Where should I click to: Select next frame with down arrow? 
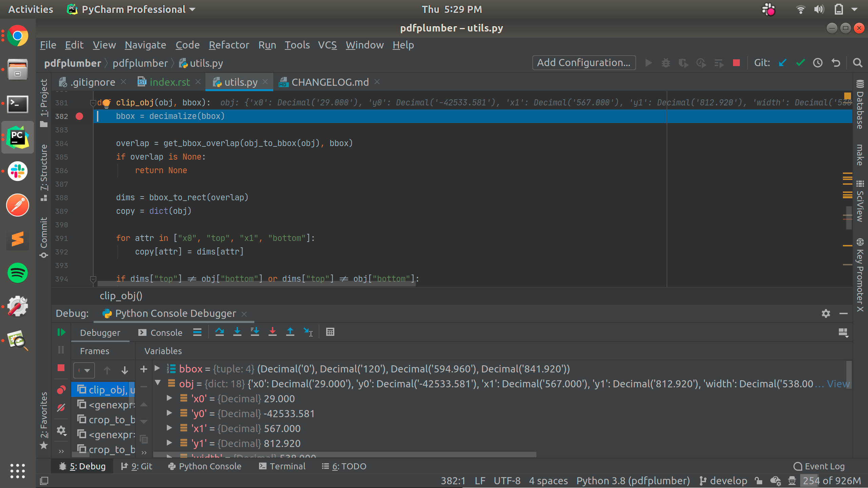pos(125,370)
